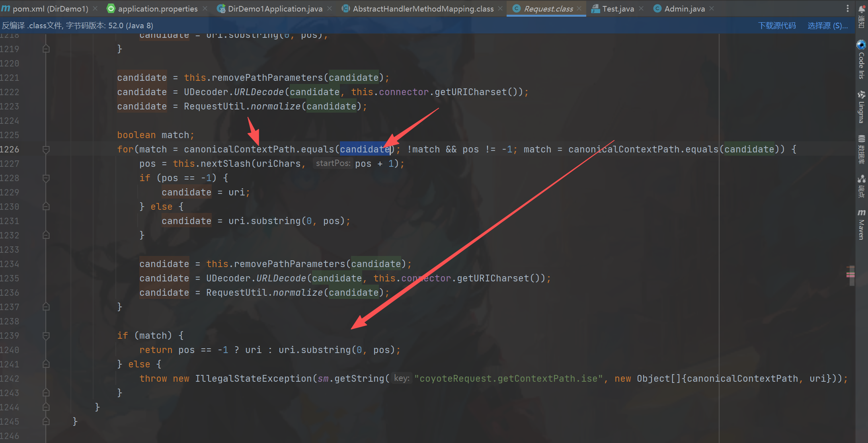The width and height of the screenshot is (868, 443).
Task: Click the startPos parameter hint on line 1227
Action: tap(333, 163)
